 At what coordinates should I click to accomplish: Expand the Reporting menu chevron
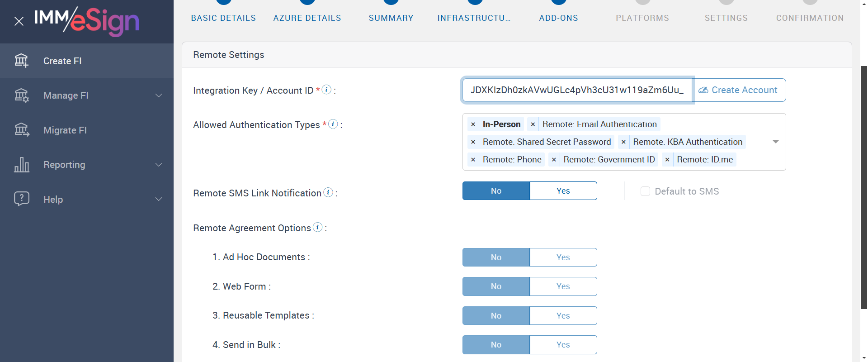coord(159,165)
